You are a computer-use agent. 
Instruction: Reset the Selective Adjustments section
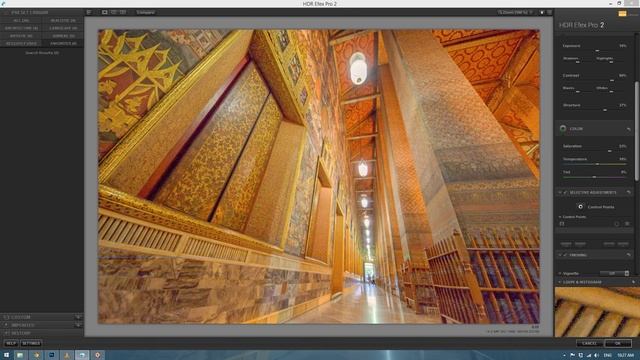point(629,192)
